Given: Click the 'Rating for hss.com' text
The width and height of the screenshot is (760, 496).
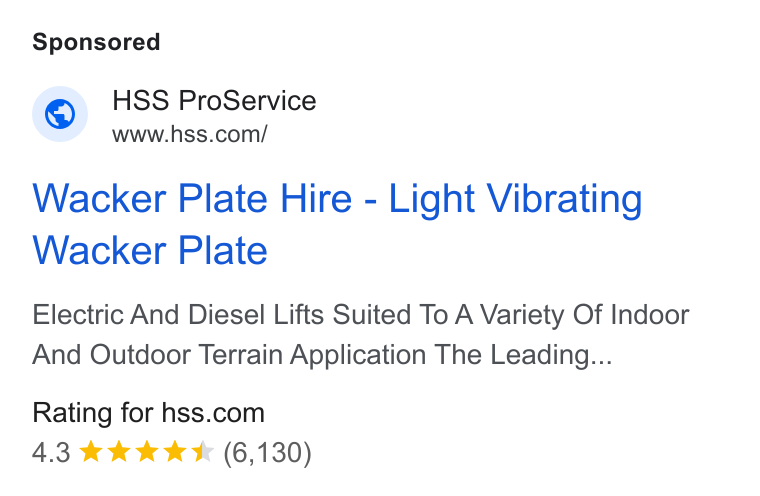Looking at the screenshot, I should pos(148,413).
